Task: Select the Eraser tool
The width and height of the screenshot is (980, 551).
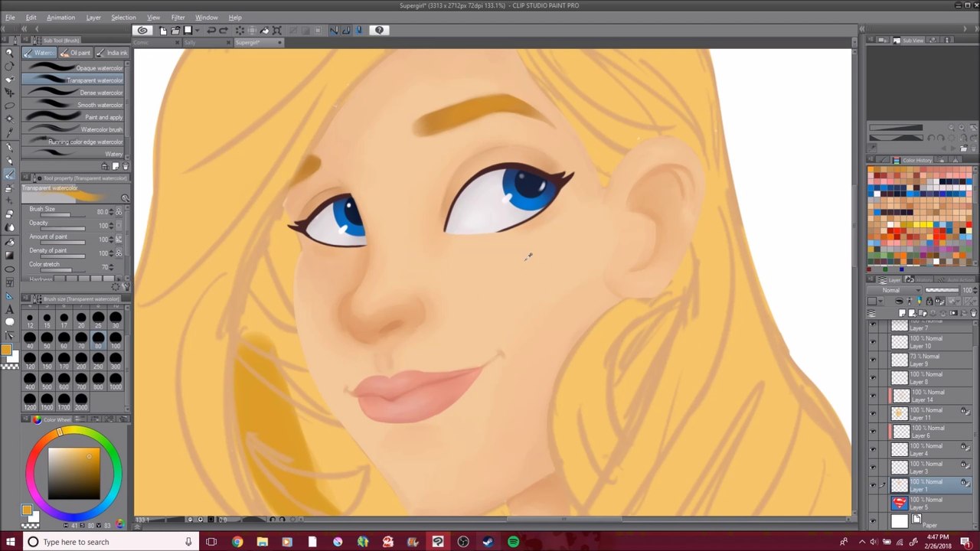Action: [9, 214]
